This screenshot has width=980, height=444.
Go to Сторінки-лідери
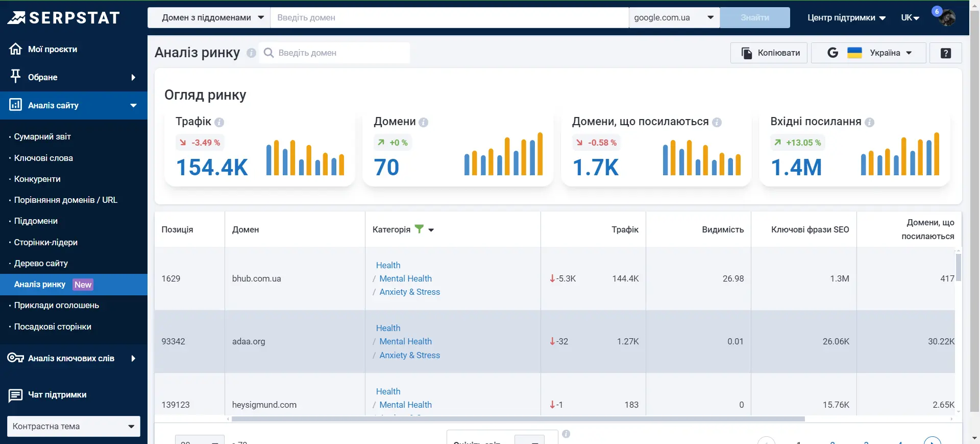pos(46,242)
